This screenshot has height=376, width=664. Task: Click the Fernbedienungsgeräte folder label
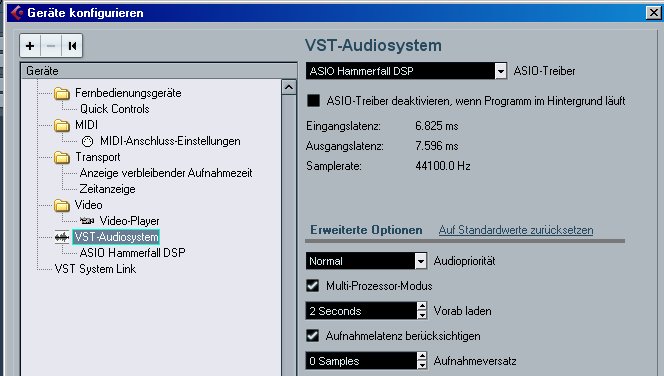128,93
